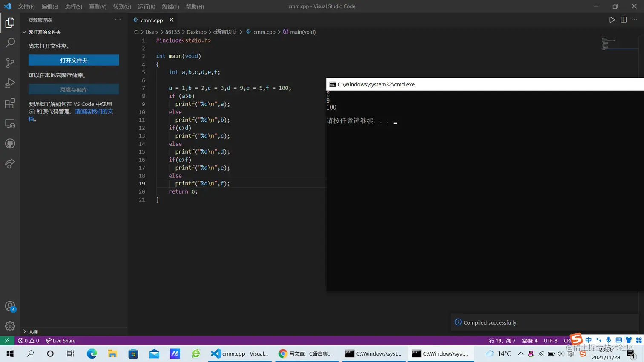Collapse the 无打开的文件夹 section
Image resolution: width=644 pixels, height=362 pixels.
(74, 32)
